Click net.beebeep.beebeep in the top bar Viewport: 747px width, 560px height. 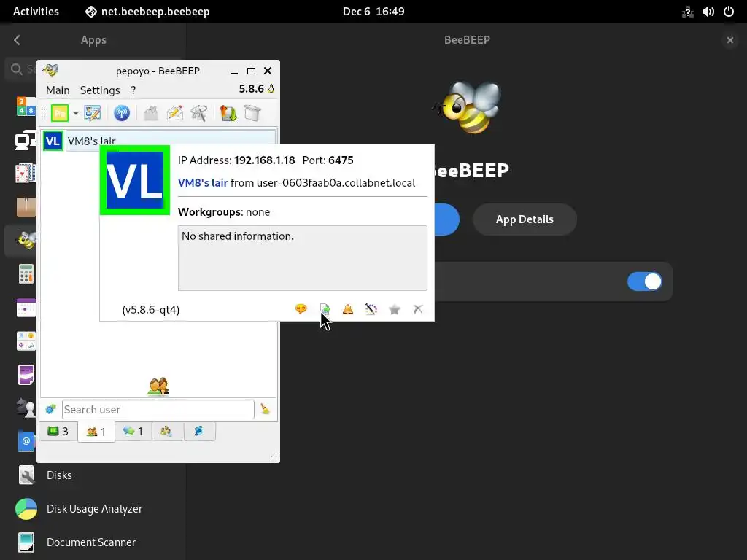click(x=147, y=12)
